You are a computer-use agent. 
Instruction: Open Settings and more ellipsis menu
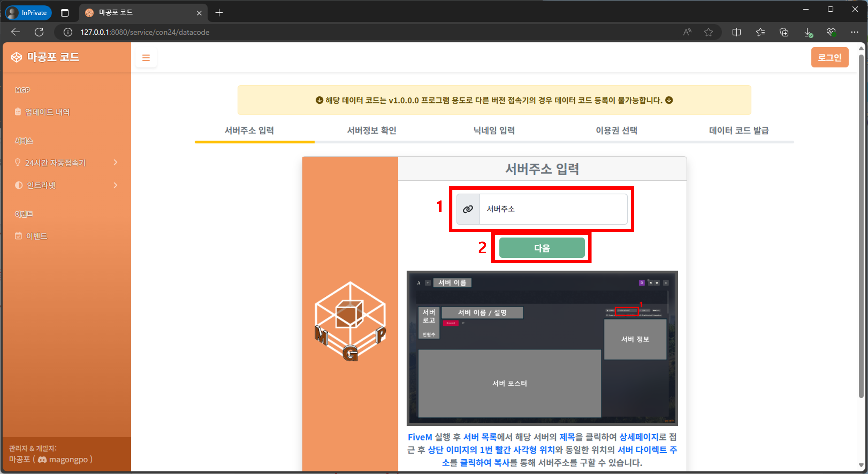[854, 32]
